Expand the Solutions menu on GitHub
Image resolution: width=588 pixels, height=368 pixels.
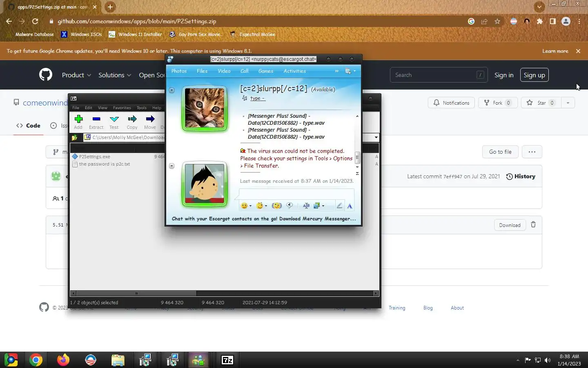(x=115, y=75)
